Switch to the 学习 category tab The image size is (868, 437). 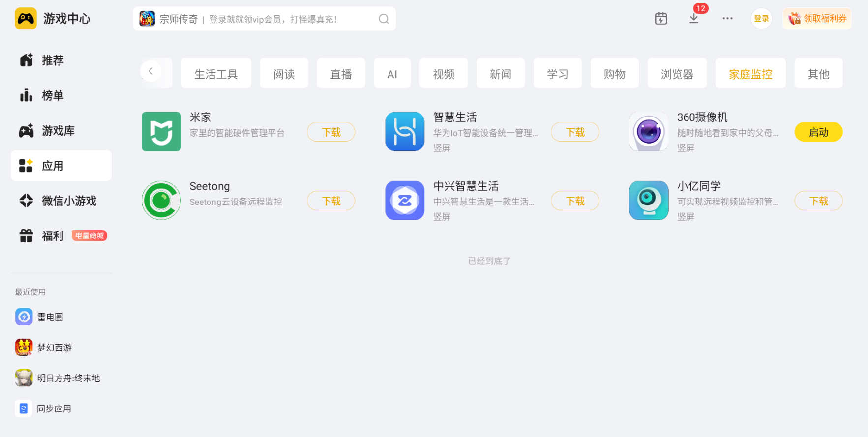(x=558, y=73)
